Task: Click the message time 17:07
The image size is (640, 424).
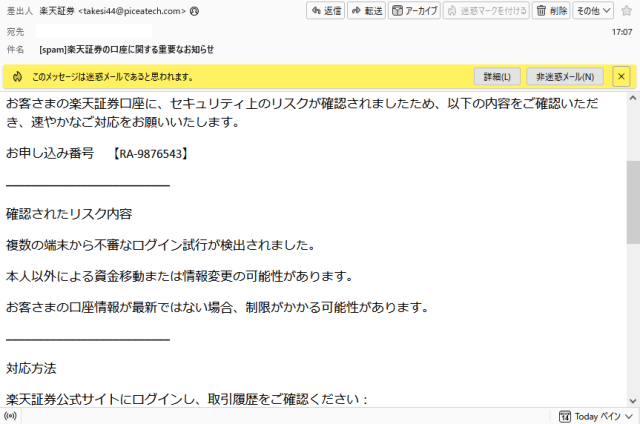Action: pos(622,32)
